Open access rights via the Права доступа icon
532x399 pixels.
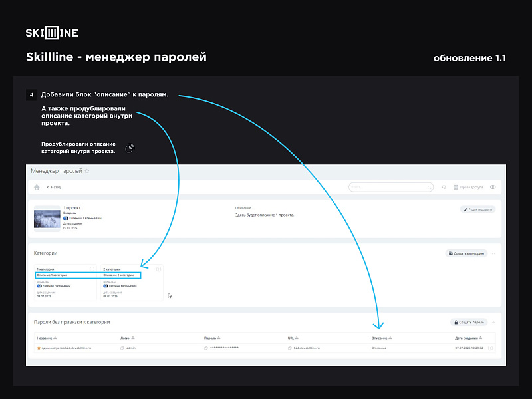(x=456, y=187)
